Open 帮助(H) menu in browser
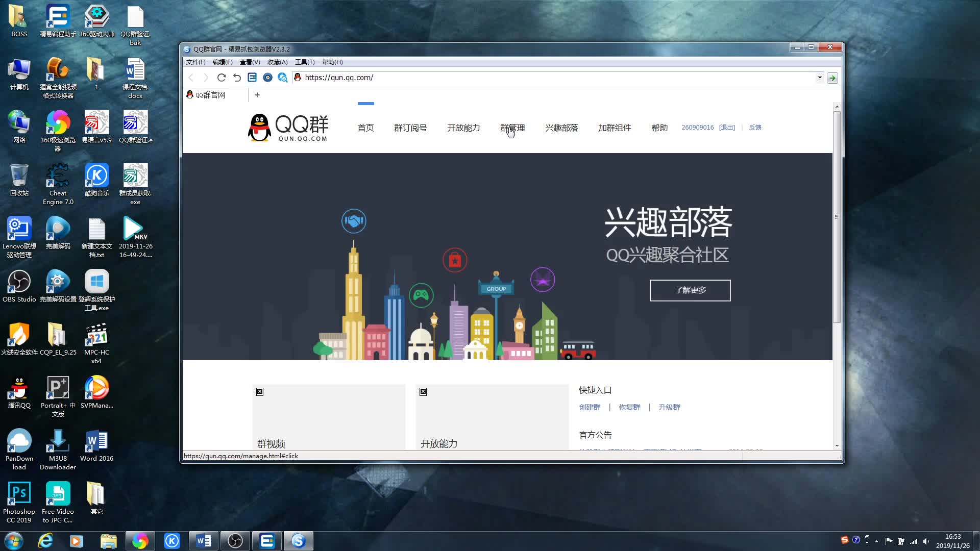The image size is (980, 551). click(332, 62)
